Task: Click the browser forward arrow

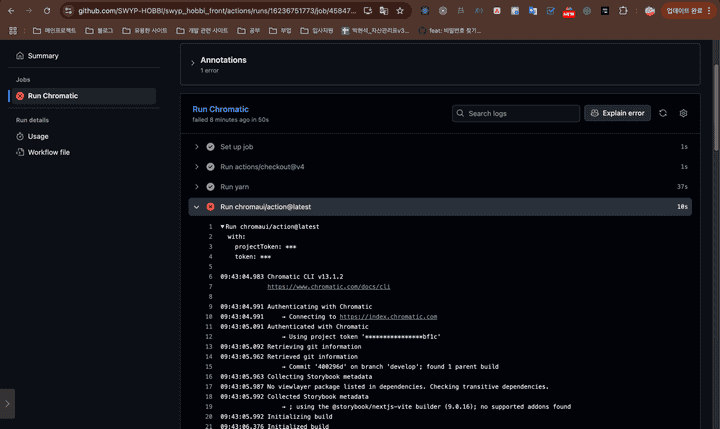Action: click(x=29, y=11)
